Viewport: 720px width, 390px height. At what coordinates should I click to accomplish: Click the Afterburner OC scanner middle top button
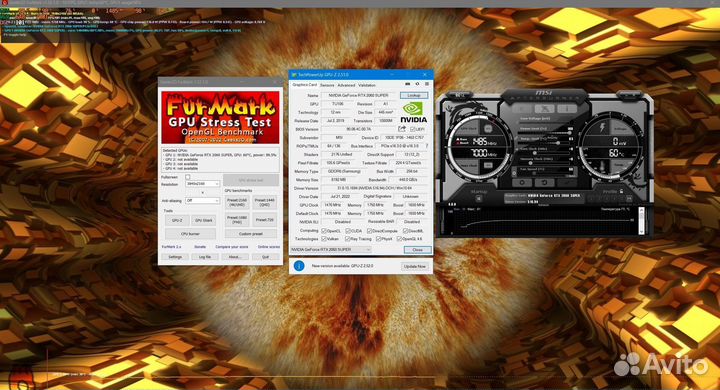click(x=544, y=109)
